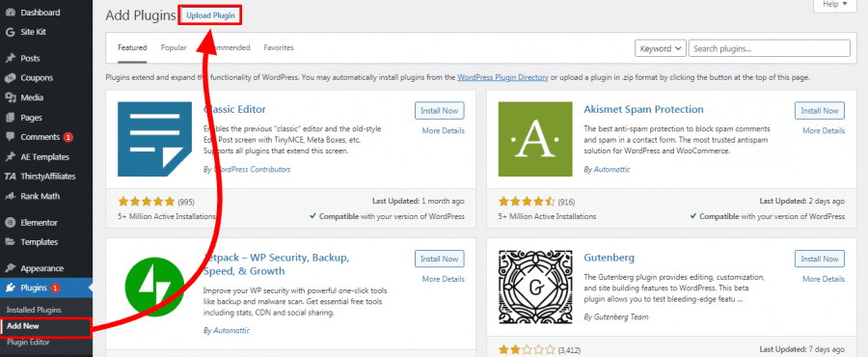Click the Automattic author link under Jetpack
The height and width of the screenshot is (357, 868).
231,330
